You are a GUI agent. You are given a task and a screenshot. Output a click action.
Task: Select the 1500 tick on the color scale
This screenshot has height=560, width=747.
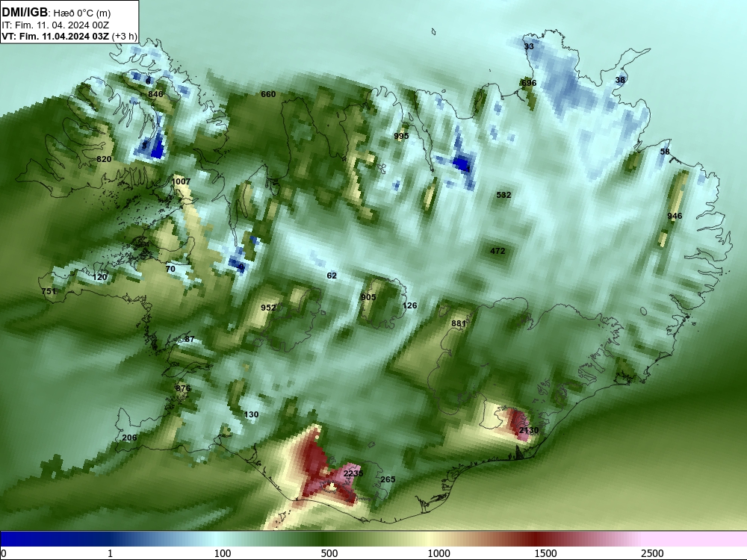pyautogui.click(x=545, y=553)
